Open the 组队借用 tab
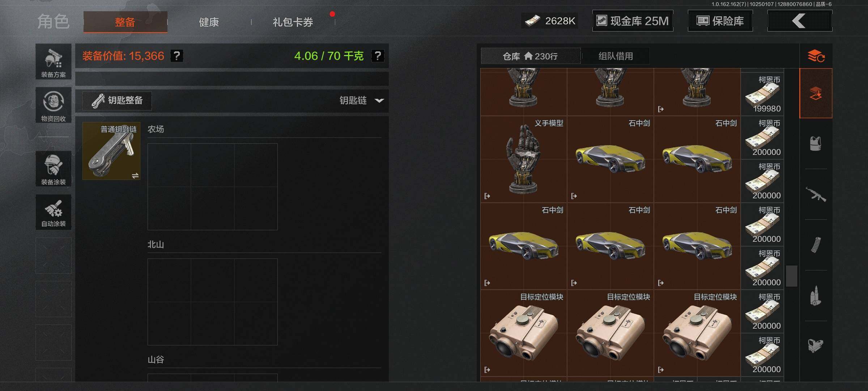The height and width of the screenshot is (391, 868). click(x=616, y=56)
